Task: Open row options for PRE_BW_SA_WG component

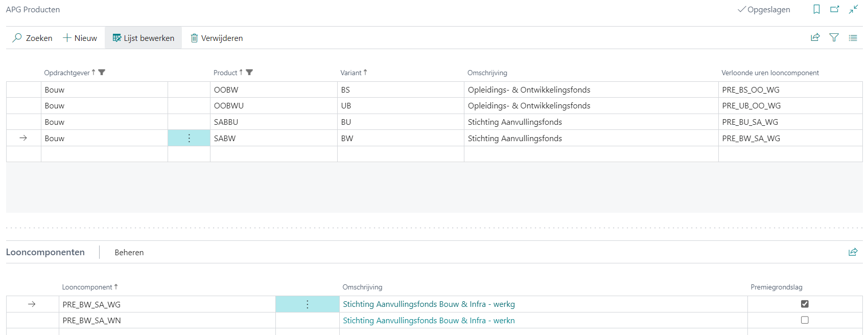Action: point(307,304)
